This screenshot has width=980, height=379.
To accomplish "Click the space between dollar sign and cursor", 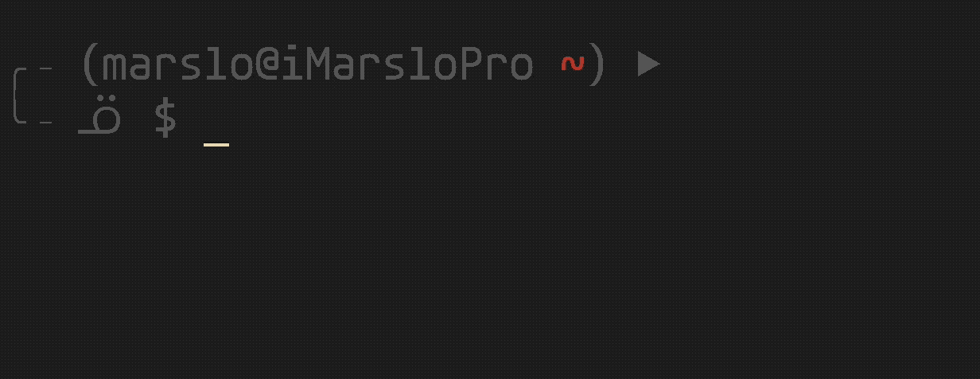I will [191, 119].
